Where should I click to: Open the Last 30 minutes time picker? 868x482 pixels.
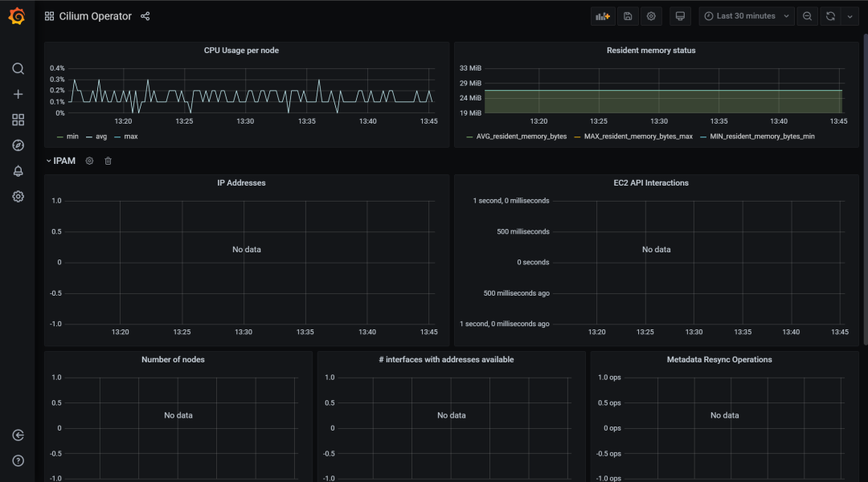(746, 16)
